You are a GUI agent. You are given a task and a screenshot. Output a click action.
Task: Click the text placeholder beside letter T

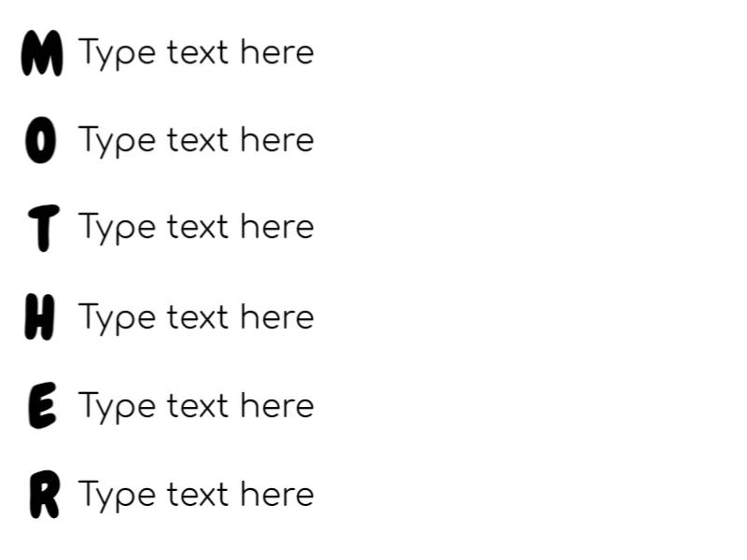point(196,228)
